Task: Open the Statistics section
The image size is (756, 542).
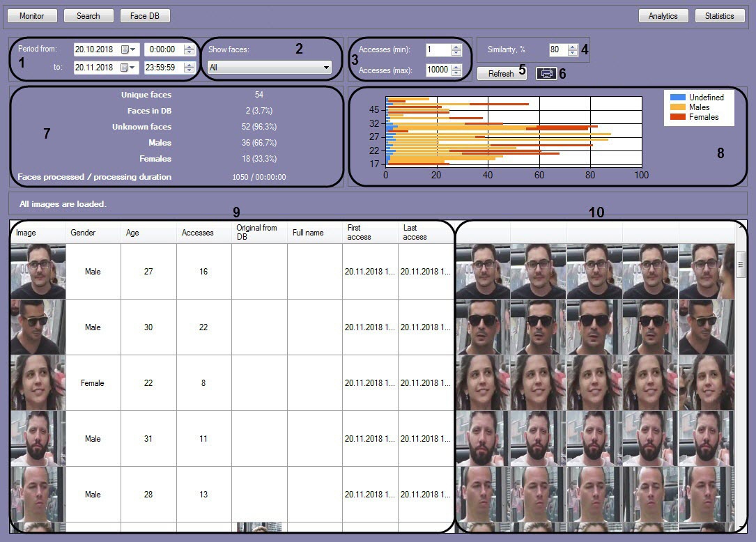Action: [x=719, y=15]
